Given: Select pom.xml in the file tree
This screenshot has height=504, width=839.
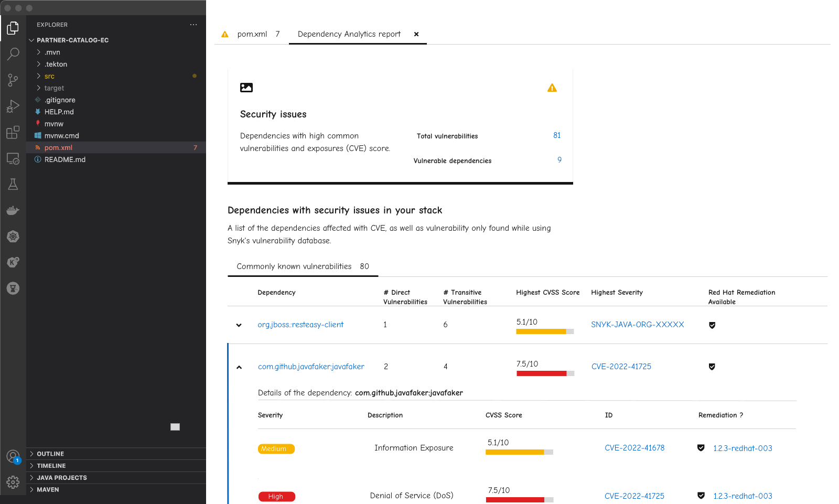Looking at the screenshot, I should click(x=116, y=148).
